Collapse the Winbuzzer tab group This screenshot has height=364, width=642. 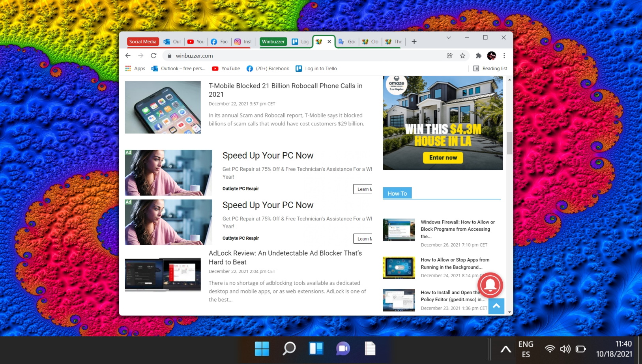tap(273, 41)
